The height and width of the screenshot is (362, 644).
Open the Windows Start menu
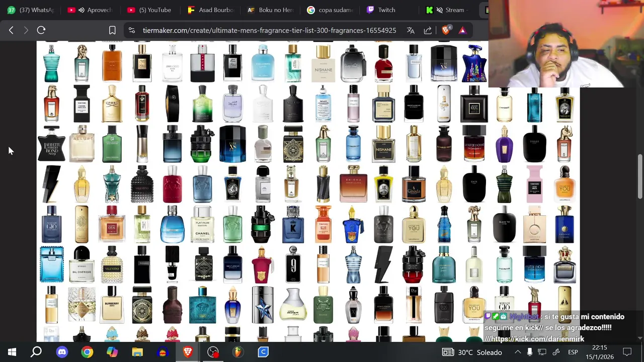[12, 352]
